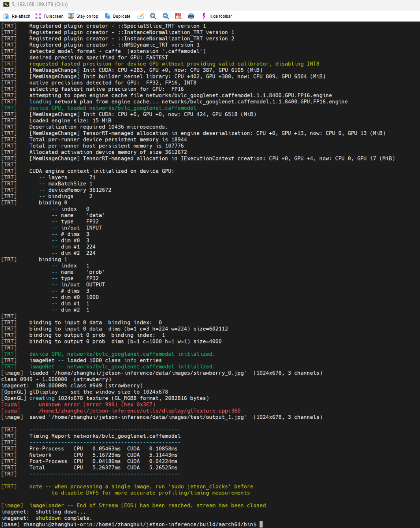
Task: Zoom in with the magnifier plus icon
Action: tap(153, 16)
